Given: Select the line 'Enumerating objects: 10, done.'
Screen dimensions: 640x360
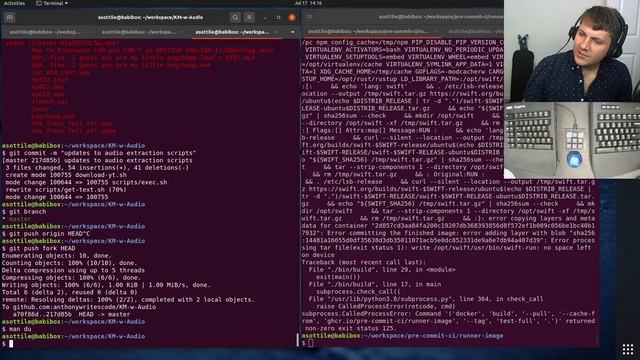Looking at the screenshot, I should pos(56,256).
